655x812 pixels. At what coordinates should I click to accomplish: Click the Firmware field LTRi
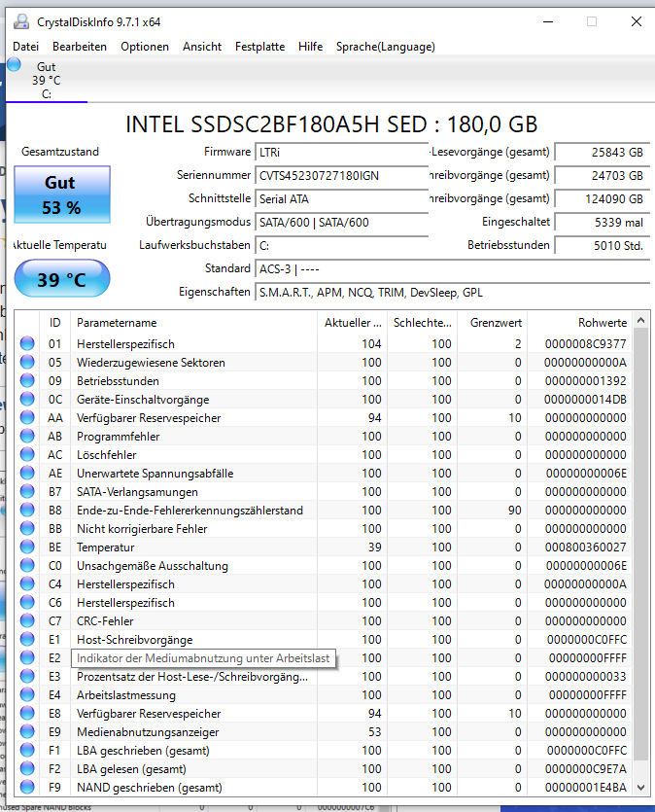click(341, 153)
